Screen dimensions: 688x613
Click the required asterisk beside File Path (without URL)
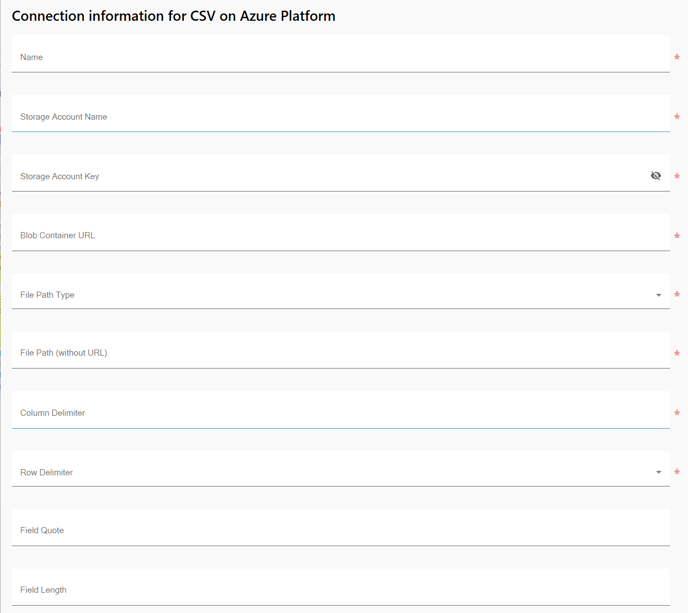(x=677, y=353)
